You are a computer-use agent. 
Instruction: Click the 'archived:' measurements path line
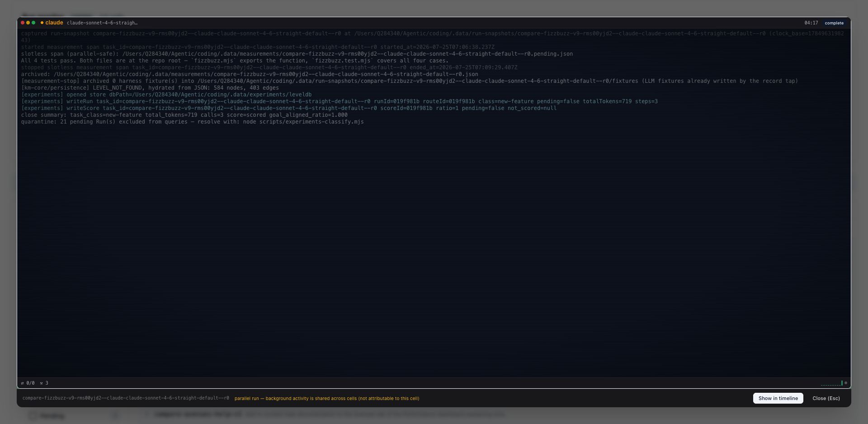pyautogui.click(x=249, y=74)
